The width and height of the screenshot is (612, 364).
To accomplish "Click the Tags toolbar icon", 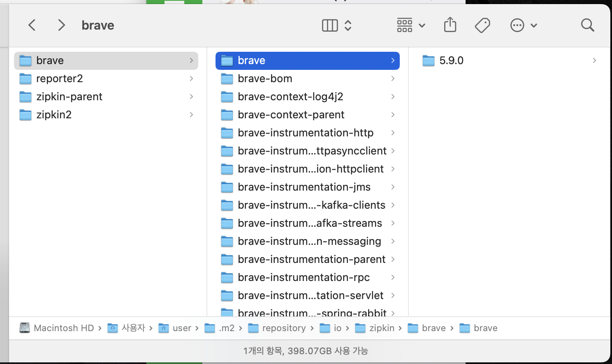I will [x=482, y=25].
